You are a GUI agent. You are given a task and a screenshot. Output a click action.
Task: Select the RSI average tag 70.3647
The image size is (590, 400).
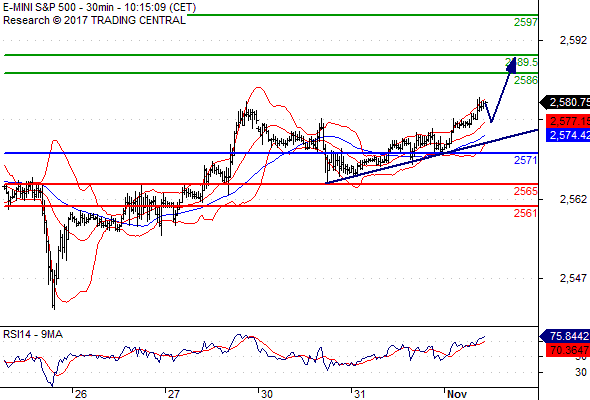point(568,350)
